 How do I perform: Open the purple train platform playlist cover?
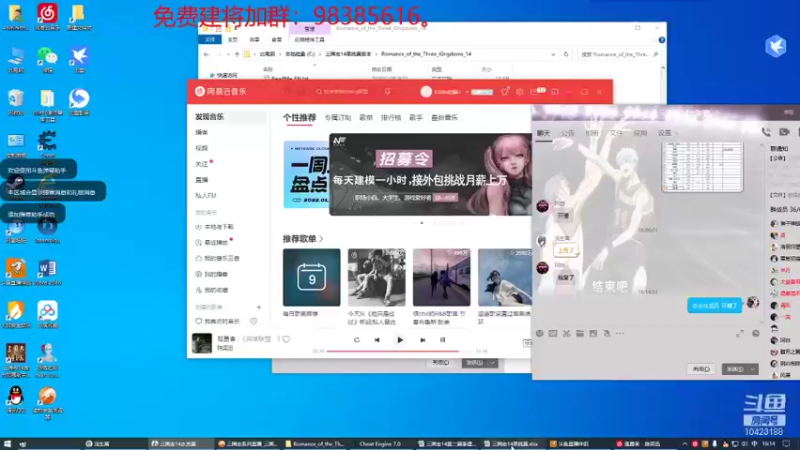click(x=441, y=278)
